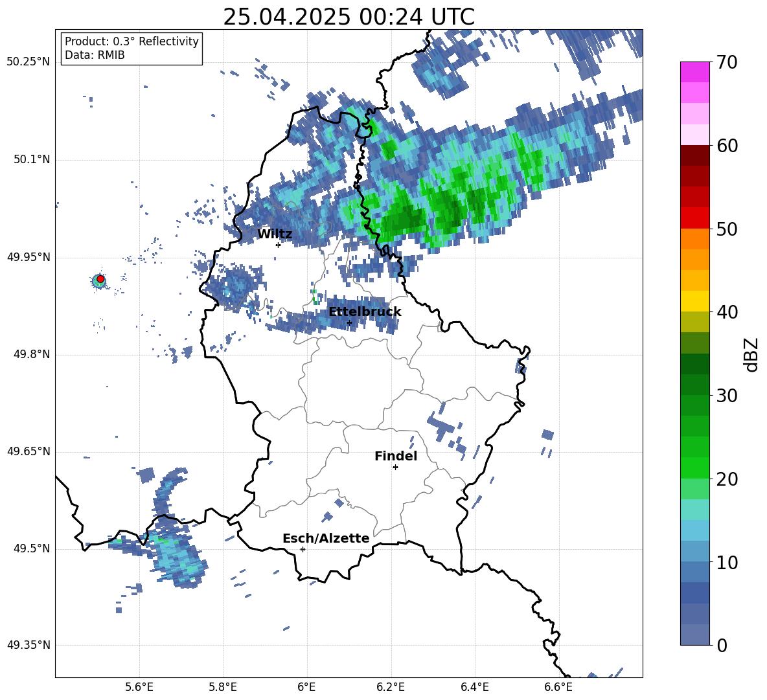Click the dBZ colorbar axis label
767x700 pixels.
752,354
